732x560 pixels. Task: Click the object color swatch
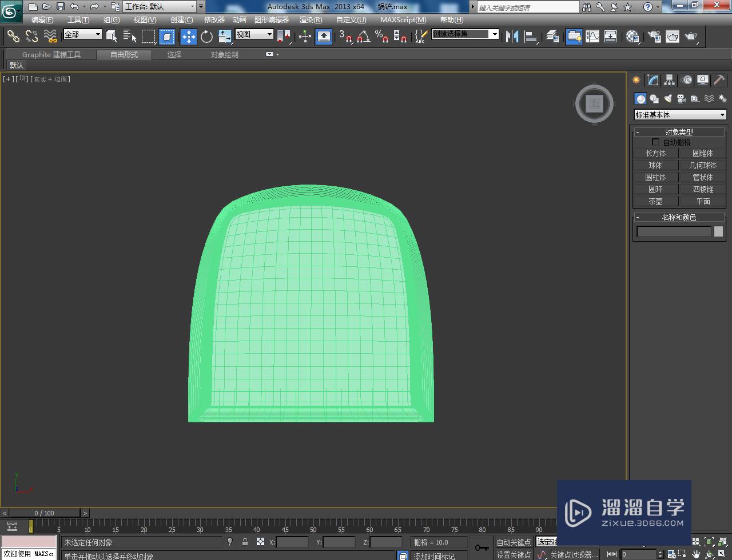[718, 231]
